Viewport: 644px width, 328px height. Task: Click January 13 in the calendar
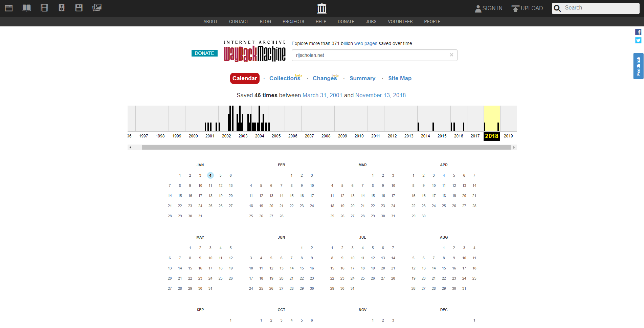(x=231, y=185)
